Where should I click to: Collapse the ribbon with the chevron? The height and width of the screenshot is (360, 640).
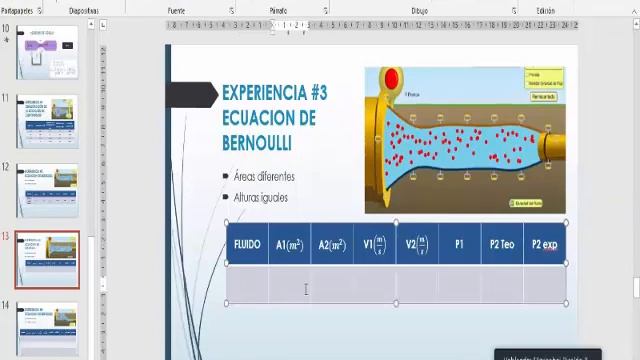(634, 11)
